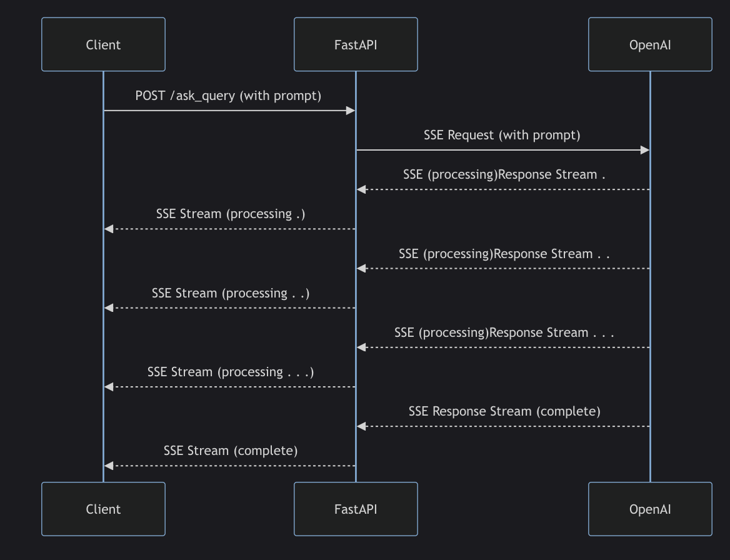Click the 'SSE Request (with prompt)' label

[x=502, y=135]
